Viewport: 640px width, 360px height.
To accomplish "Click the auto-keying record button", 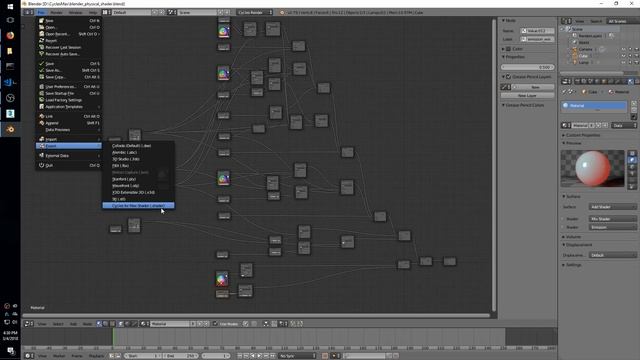I will tap(325, 356).
